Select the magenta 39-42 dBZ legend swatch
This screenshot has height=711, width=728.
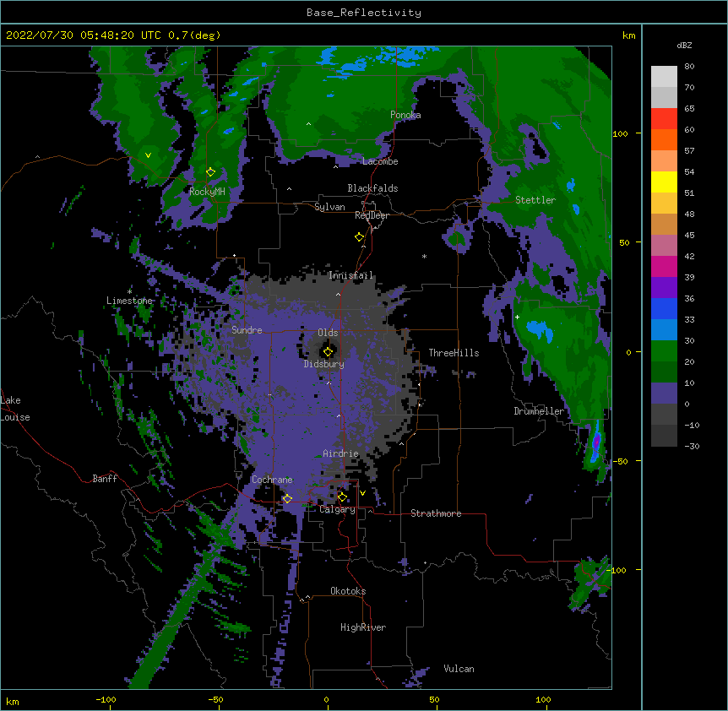pyautogui.click(x=664, y=266)
